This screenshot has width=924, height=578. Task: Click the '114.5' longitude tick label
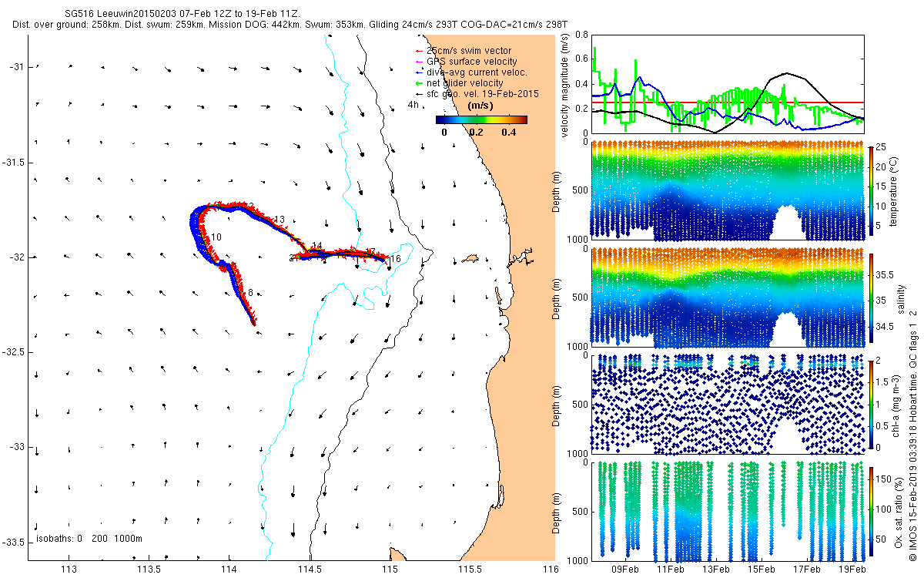point(309,570)
